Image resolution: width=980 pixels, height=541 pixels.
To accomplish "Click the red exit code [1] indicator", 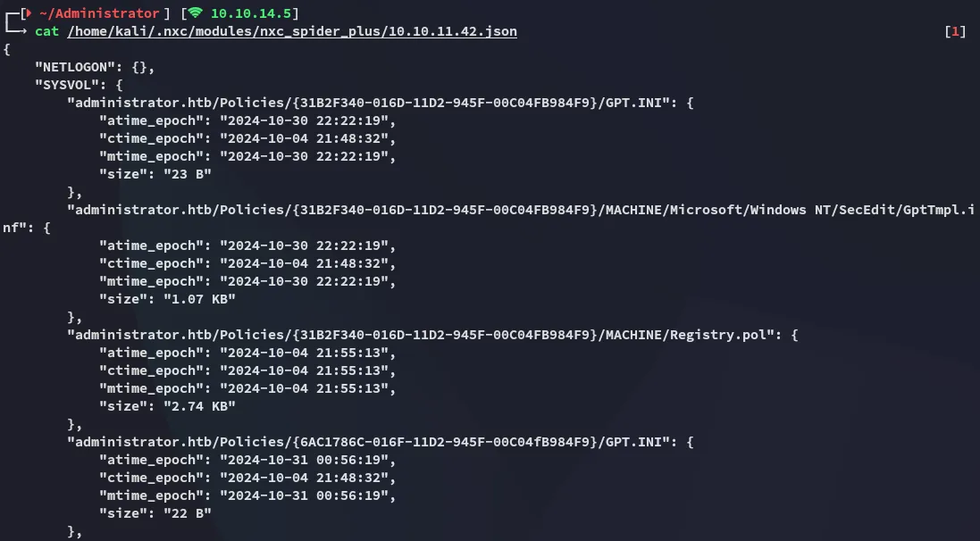I will pos(954,32).
